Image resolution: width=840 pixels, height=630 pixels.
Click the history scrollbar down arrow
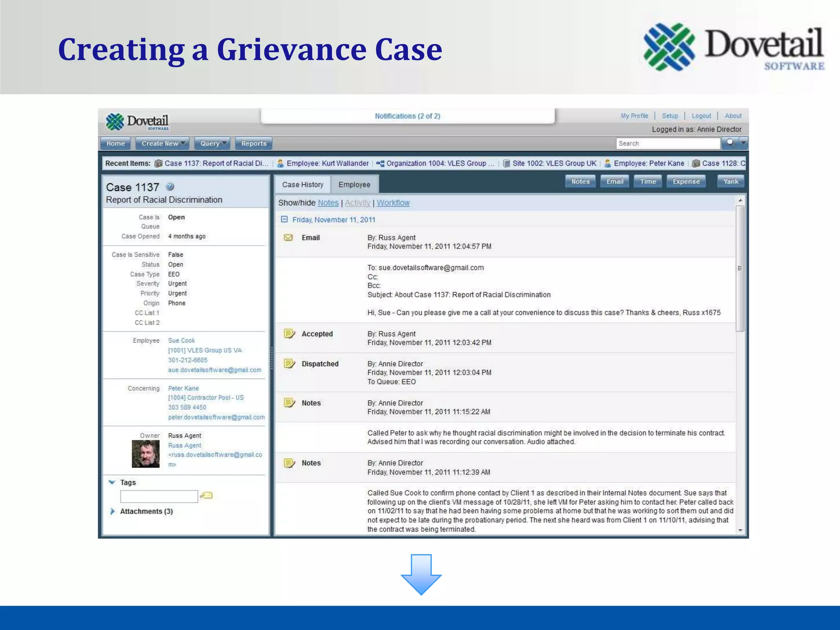pos(740,530)
